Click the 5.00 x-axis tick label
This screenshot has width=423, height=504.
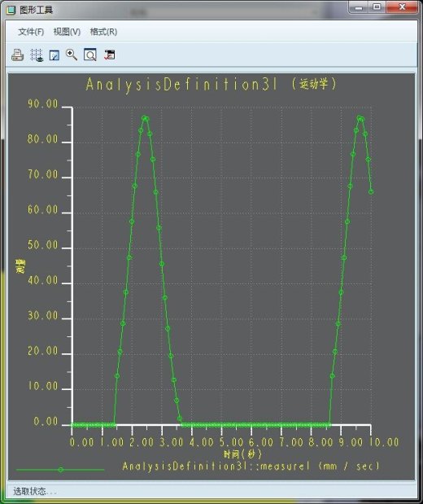pyautogui.click(x=232, y=442)
